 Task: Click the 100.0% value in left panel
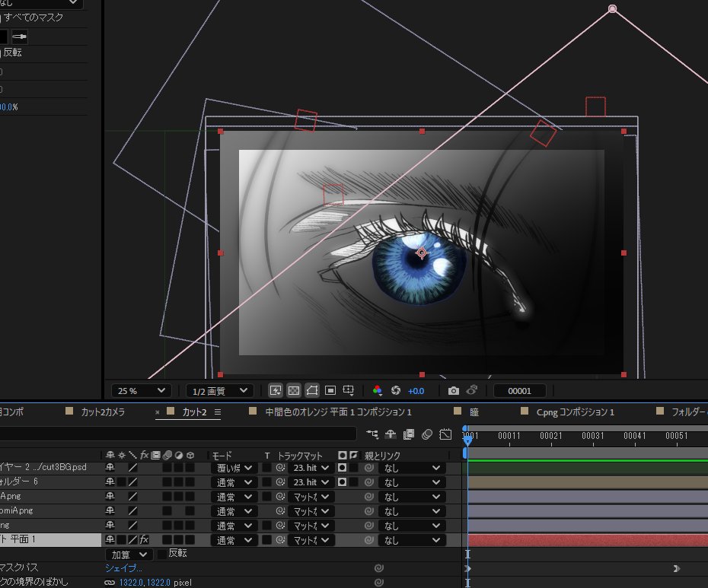click(9, 107)
